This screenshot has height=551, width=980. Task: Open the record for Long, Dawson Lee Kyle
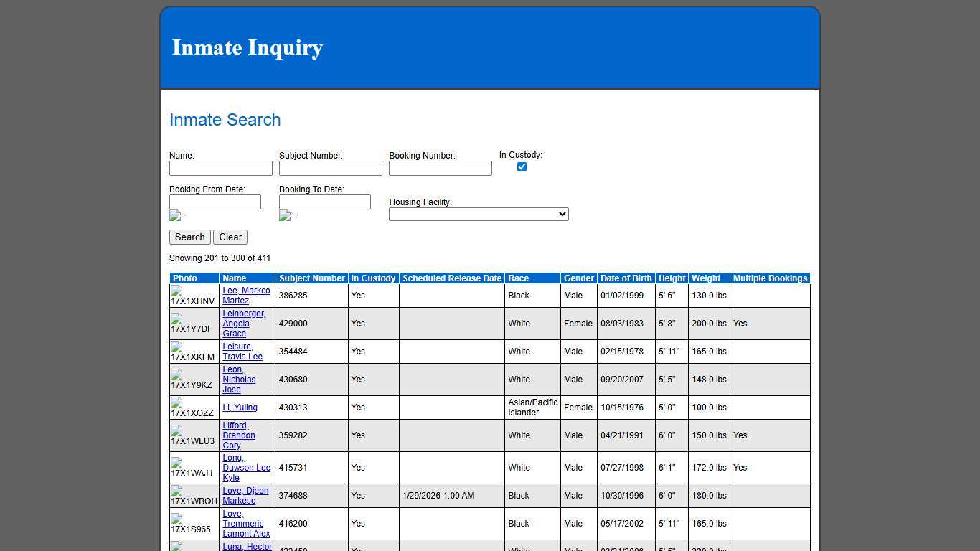(246, 468)
